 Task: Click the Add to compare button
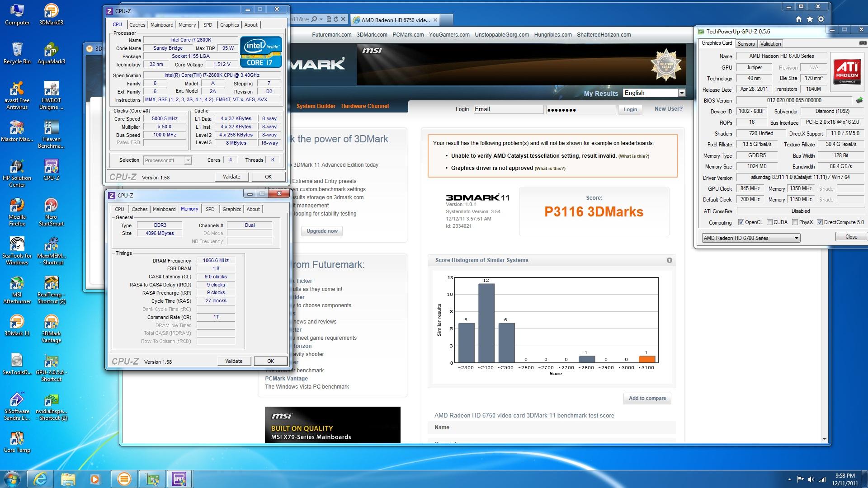point(647,398)
